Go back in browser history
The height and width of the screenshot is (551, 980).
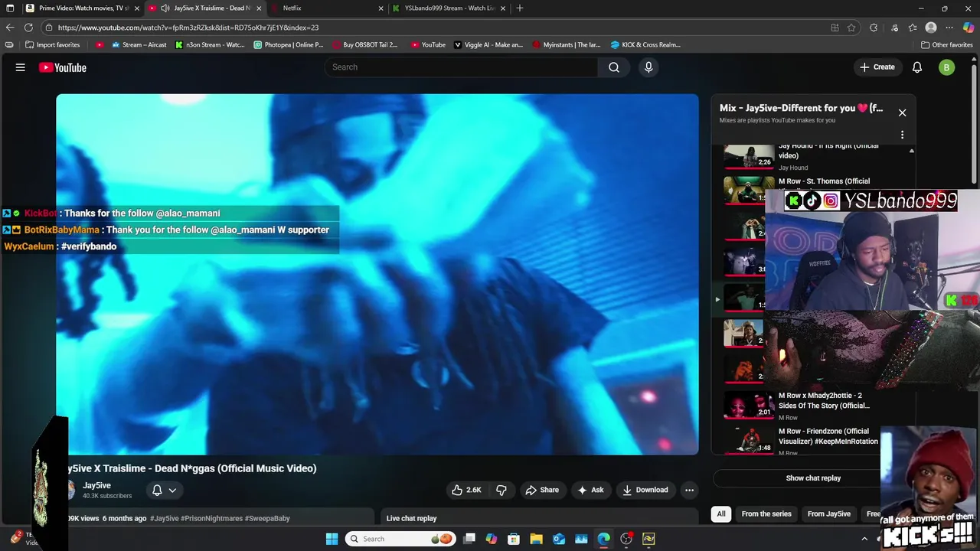coord(10,28)
